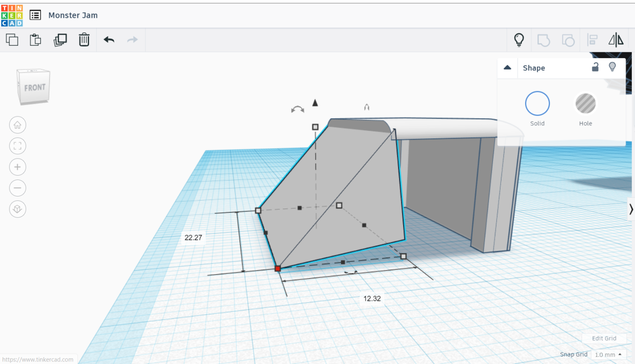This screenshot has height=364, width=635.
Task: Click the small arc rotation handle near top
Action: click(367, 107)
